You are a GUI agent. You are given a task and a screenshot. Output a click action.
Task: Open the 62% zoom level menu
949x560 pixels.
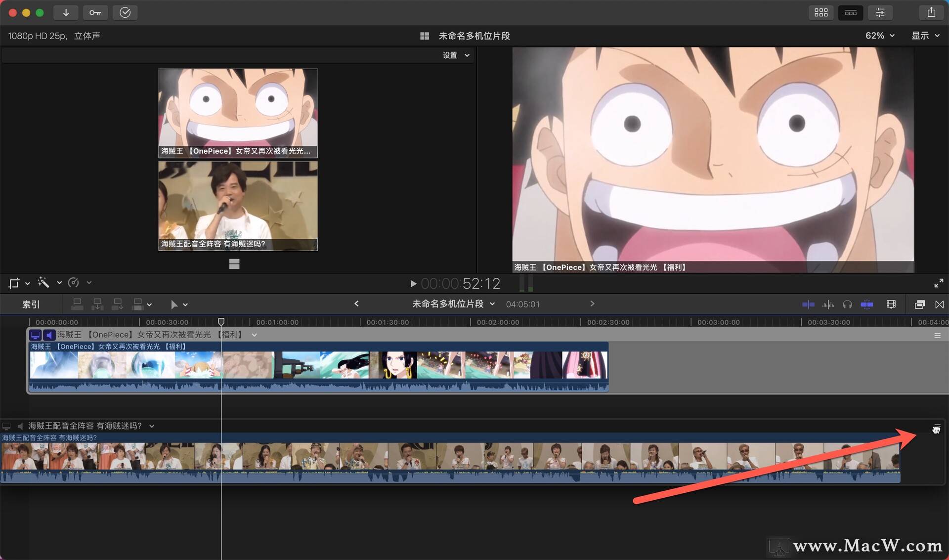(880, 36)
